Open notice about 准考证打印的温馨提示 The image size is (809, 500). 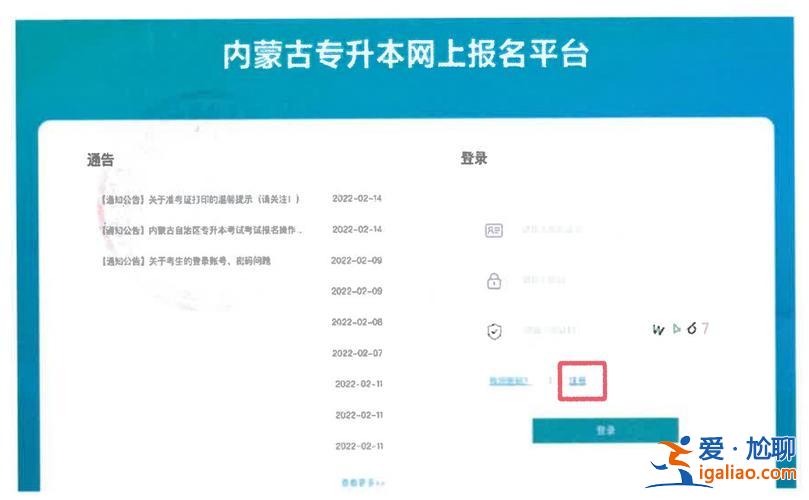[200, 199]
